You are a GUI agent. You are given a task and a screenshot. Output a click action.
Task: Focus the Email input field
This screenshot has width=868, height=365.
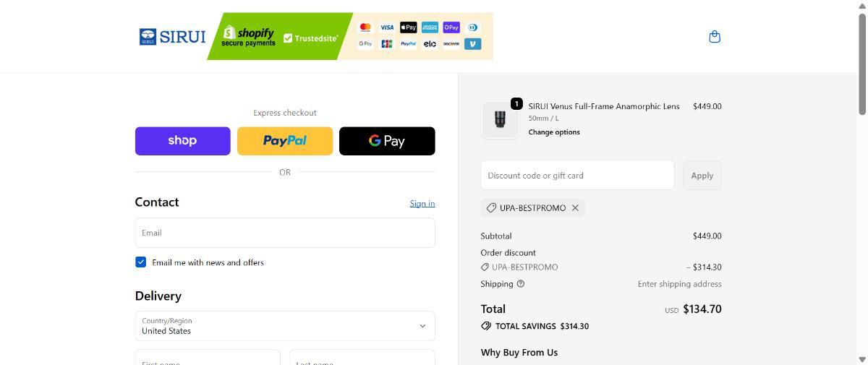285,233
